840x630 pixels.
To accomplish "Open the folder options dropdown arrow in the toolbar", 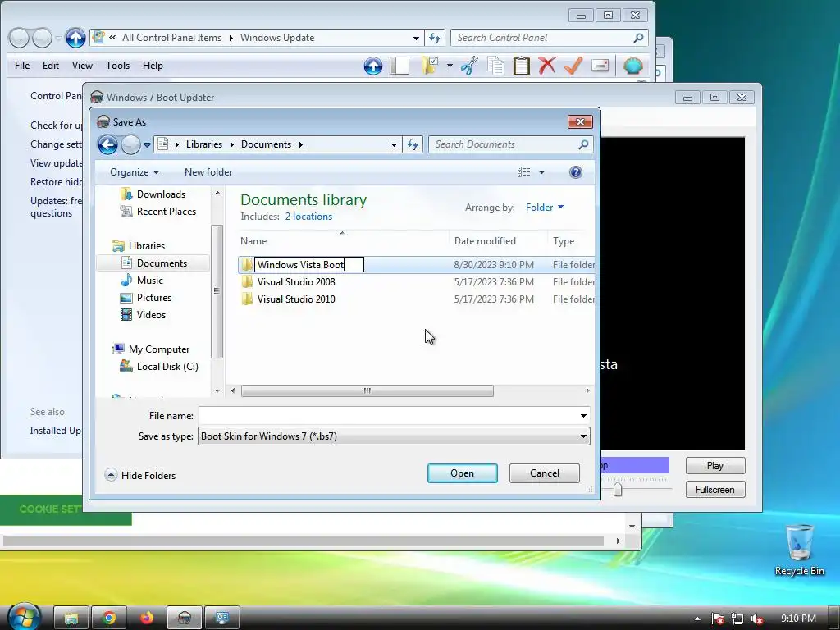I will (x=450, y=66).
